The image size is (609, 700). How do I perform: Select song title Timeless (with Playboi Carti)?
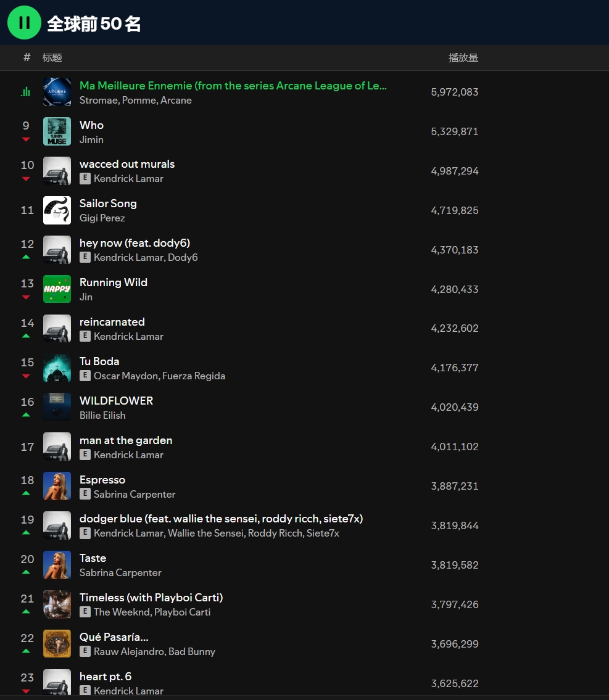[x=151, y=598]
